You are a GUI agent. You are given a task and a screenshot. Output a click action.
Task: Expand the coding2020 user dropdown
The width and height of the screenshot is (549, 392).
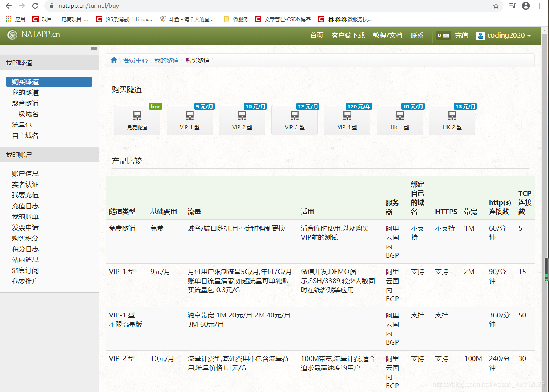[x=504, y=36]
